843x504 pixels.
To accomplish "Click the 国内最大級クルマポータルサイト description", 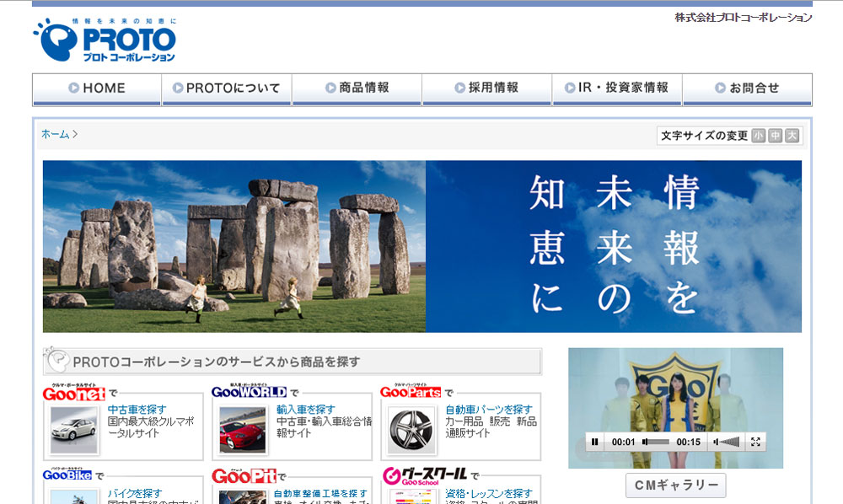I will (x=151, y=427).
